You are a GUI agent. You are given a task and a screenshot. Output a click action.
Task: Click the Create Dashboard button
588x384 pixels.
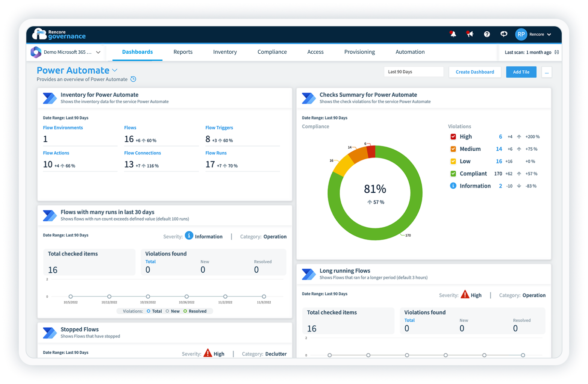point(475,72)
